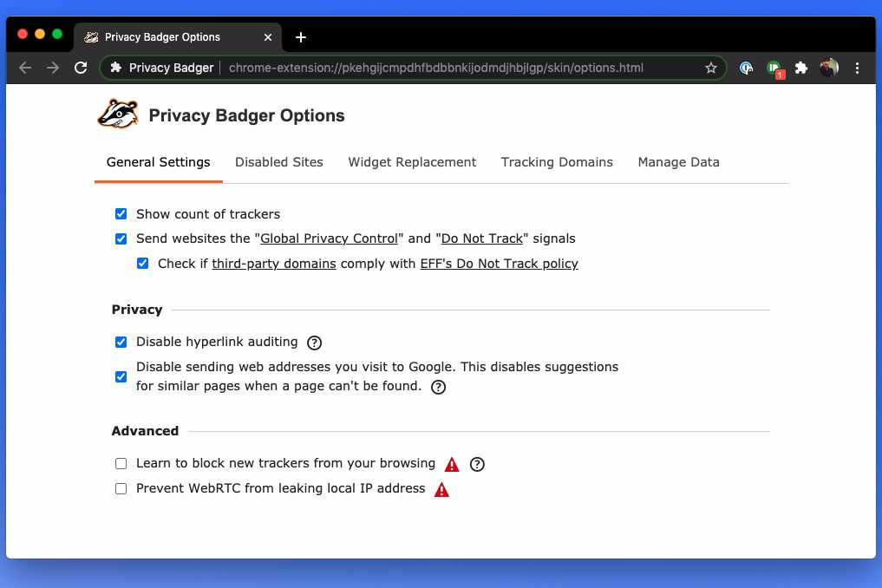Viewport: 882px width, 588px height.
Task: Reload the Privacy Badger options page
Action: [x=81, y=69]
